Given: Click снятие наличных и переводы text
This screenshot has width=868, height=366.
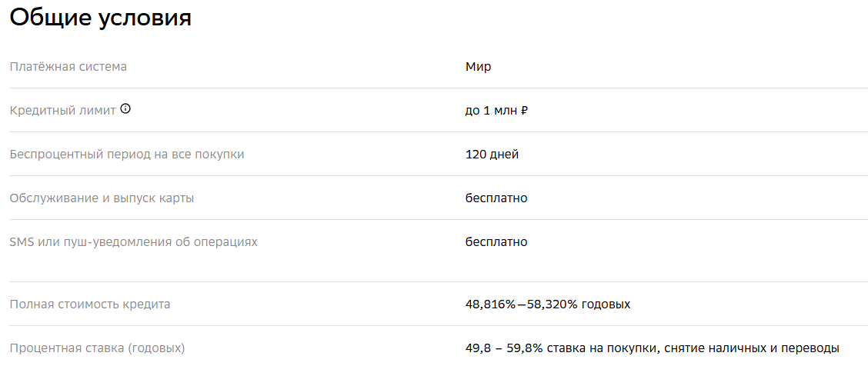Looking at the screenshot, I should (x=751, y=348).
